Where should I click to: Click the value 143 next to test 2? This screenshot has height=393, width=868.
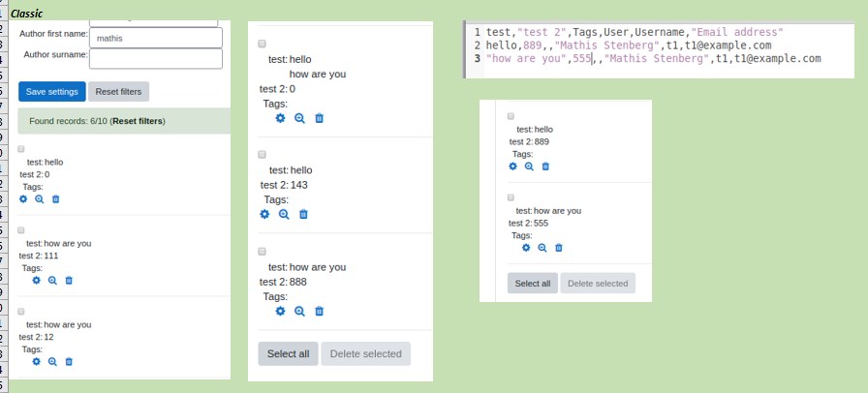point(299,185)
